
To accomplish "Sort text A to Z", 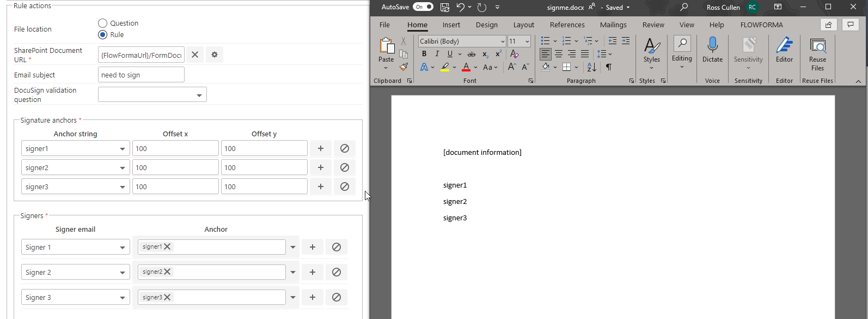I will [592, 67].
